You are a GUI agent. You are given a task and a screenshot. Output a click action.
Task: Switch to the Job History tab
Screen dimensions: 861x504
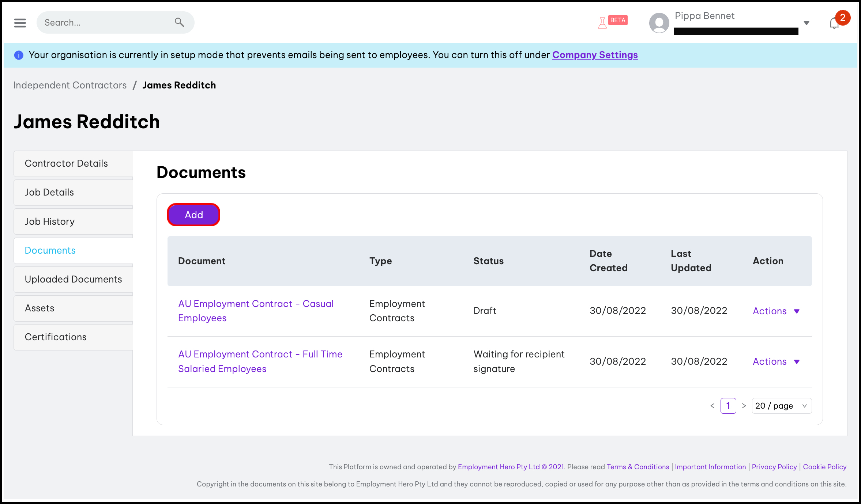tap(50, 221)
